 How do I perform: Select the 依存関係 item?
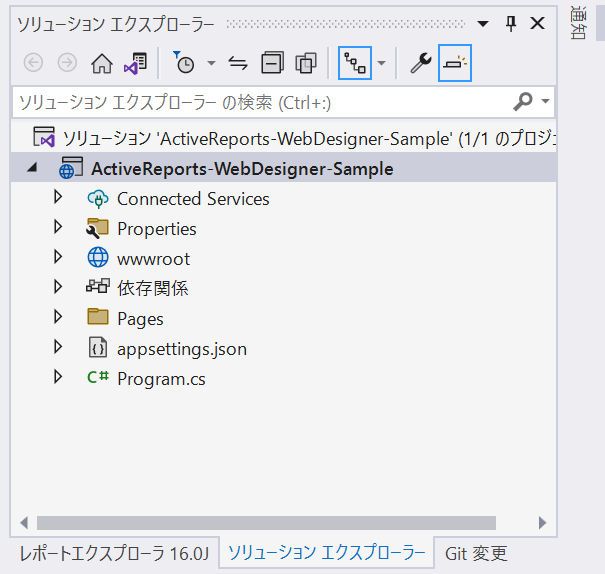coord(153,288)
